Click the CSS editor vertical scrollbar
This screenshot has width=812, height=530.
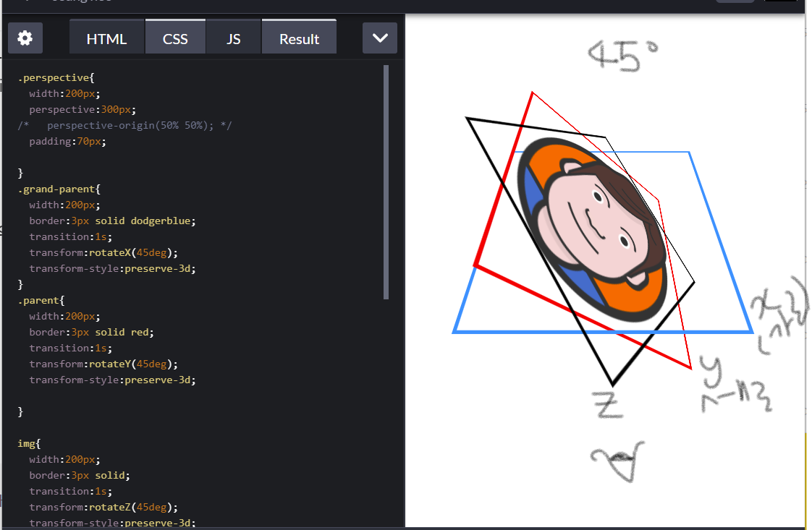click(x=386, y=181)
